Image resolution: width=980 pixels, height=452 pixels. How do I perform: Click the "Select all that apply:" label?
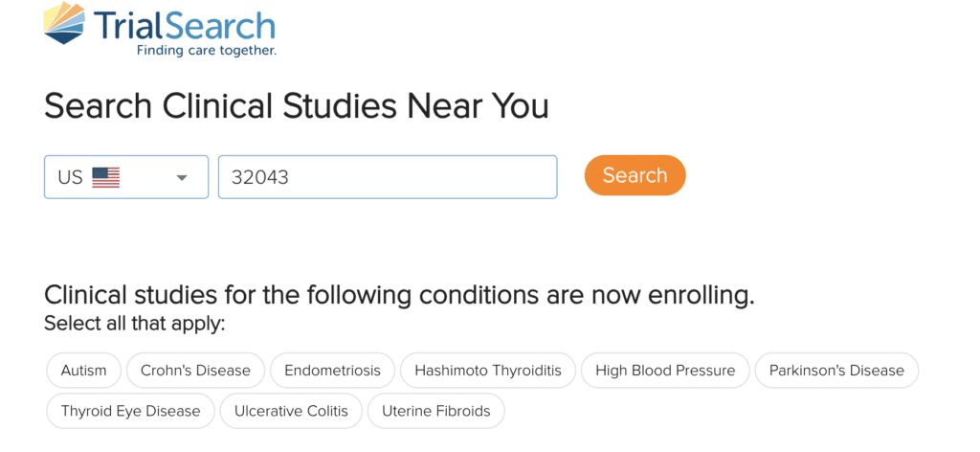pyautogui.click(x=134, y=324)
